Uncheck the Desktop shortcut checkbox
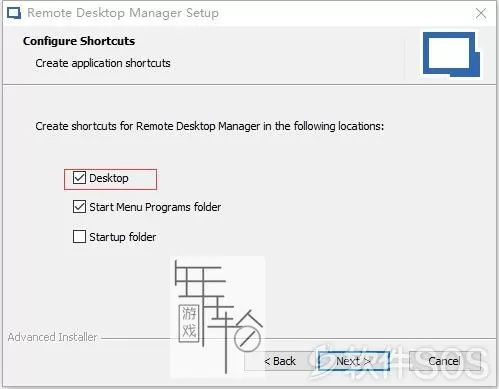The width and height of the screenshot is (499, 389). click(79, 178)
